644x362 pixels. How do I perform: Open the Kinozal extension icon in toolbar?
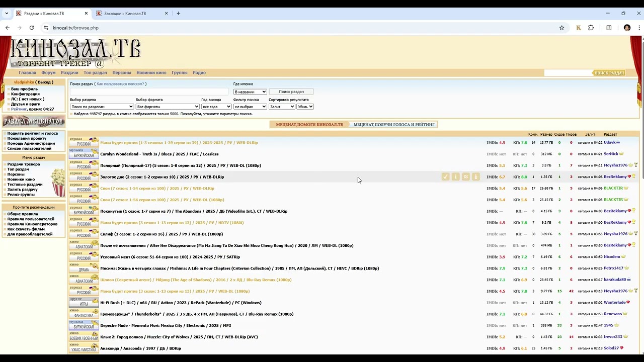point(579,28)
